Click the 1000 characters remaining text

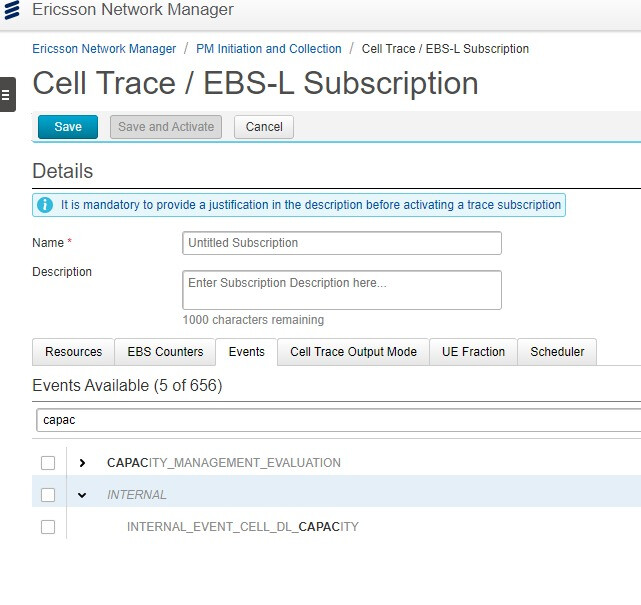tap(253, 320)
